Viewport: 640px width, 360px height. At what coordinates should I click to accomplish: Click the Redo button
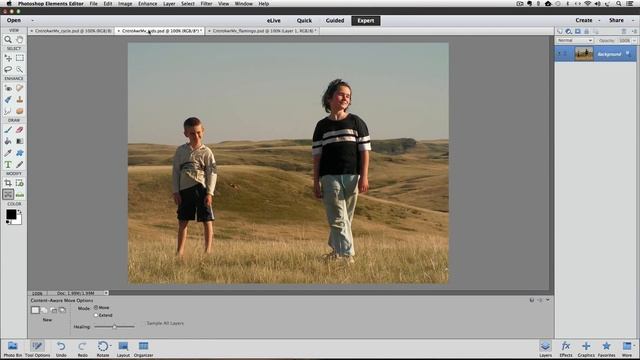pos(82,349)
